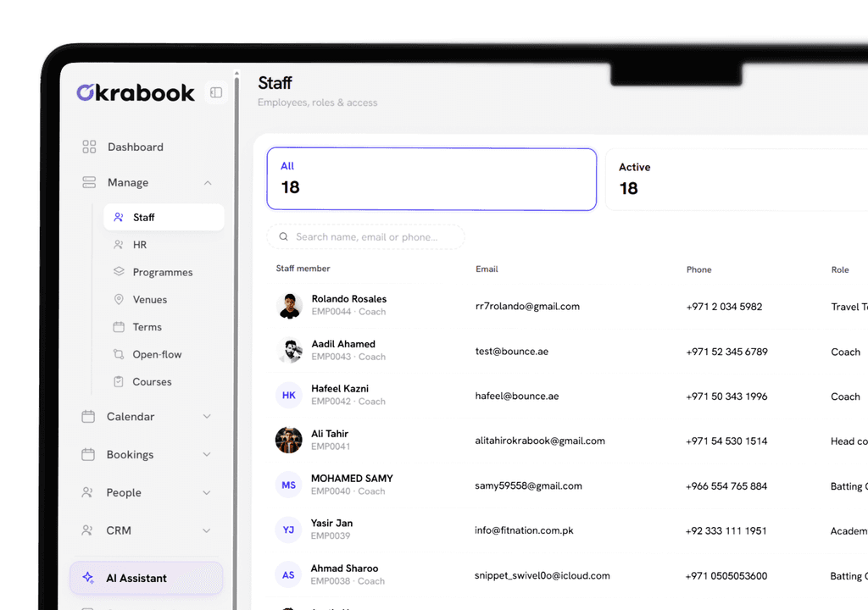Click Rolando Rosales avatar photo
The image size is (868, 610).
(289, 306)
